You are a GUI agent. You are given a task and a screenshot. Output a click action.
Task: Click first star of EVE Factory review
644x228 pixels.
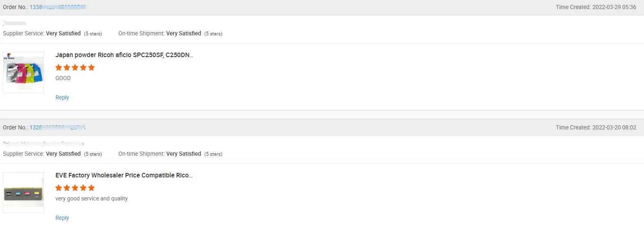pos(59,188)
